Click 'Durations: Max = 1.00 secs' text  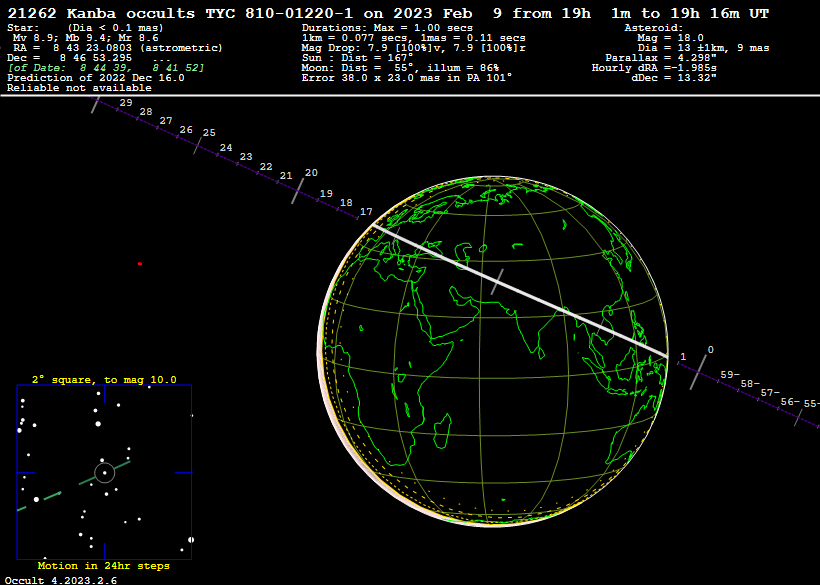pyautogui.click(x=387, y=28)
